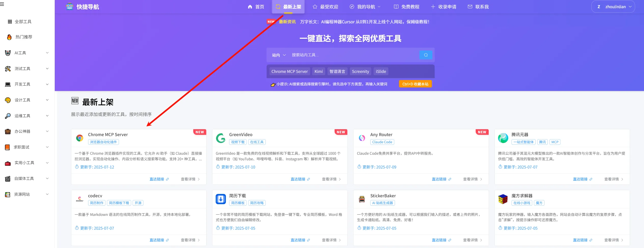Click the search magnifier button
Screen dimensions: 644x248
pos(426,55)
